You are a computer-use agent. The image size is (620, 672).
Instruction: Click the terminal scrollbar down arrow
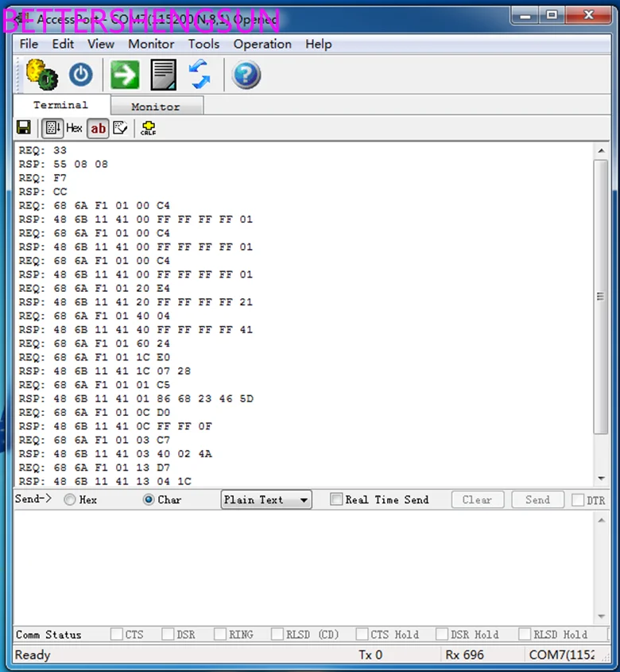pos(601,478)
